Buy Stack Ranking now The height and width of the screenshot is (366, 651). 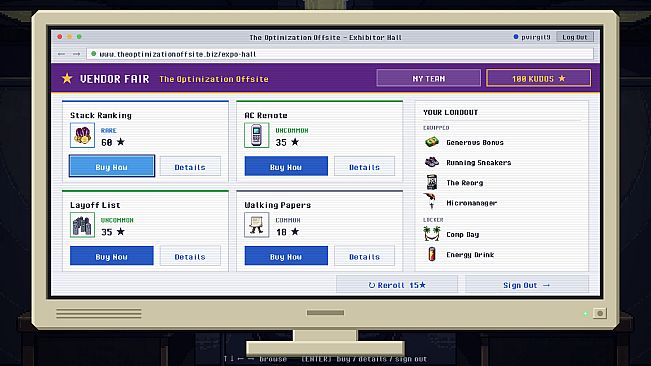pos(112,166)
